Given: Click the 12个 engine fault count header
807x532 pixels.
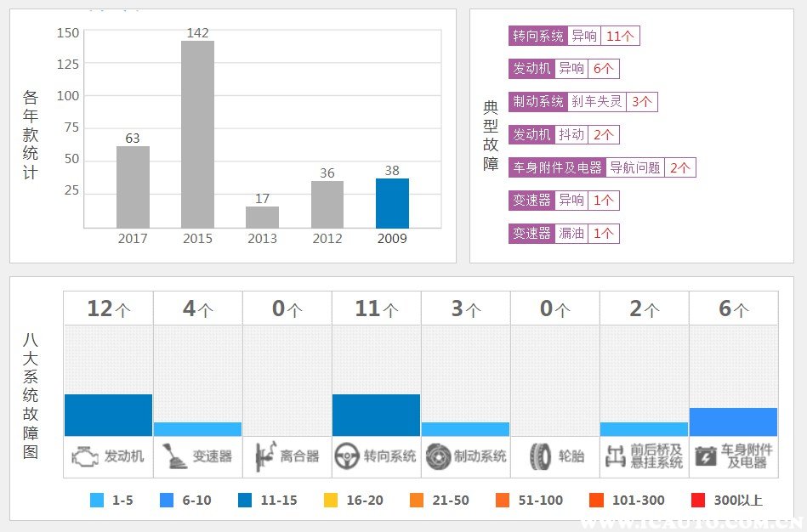Looking at the screenshot, I should [x=108, y=308].
